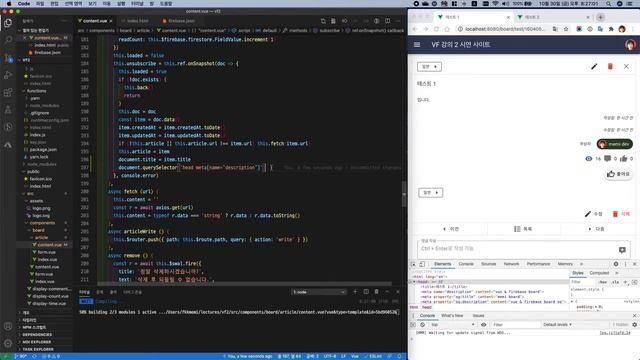Click the user avatar in the site header

pos(630,44)
